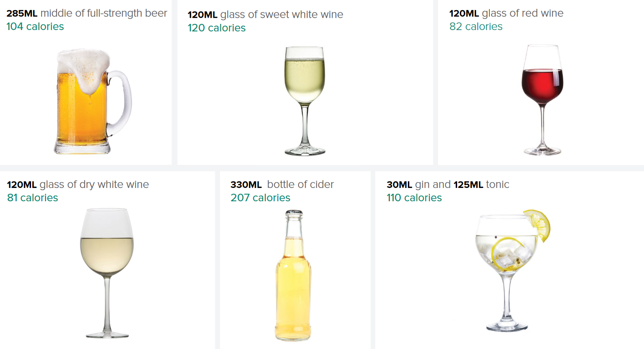644x349 pixels.
Task: Click the sweet white wine glass image
Action: coord(305,101)
